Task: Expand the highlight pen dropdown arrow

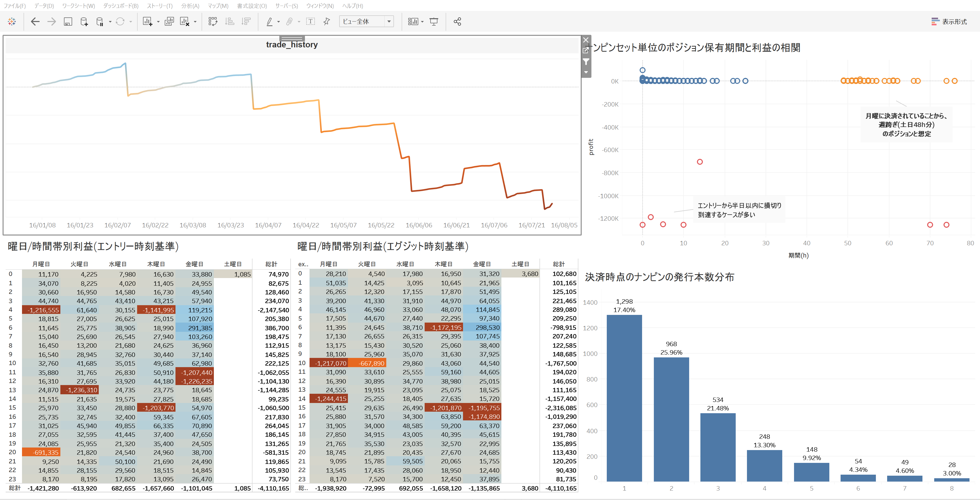Action: [279, 22]
